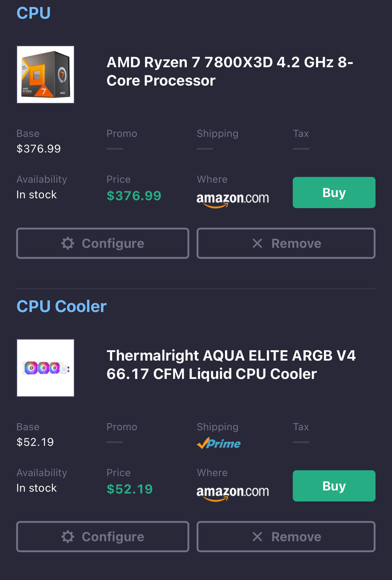Click the CPU's base price $376.99
The width and height of the screenshot is (392, 580).
(x=39, y=149)
